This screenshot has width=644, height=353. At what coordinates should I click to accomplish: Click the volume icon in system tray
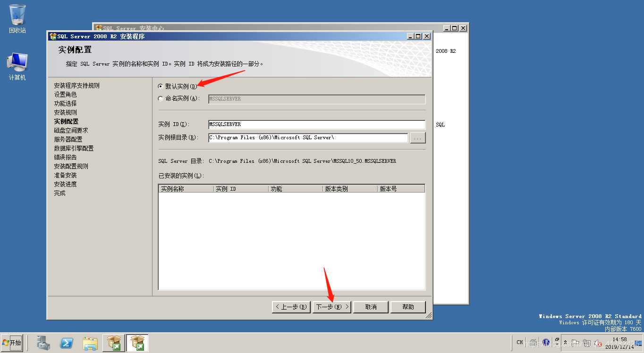(x=598, y=343)
